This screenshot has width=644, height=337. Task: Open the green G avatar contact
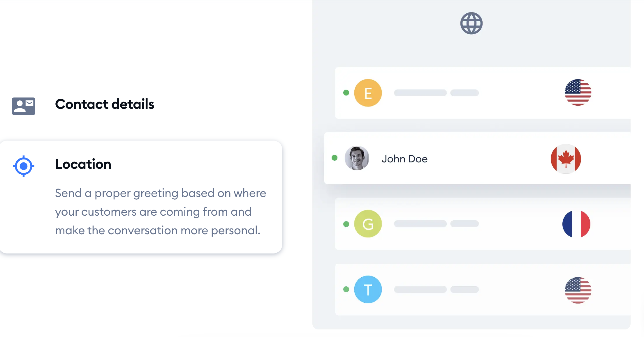368,224
